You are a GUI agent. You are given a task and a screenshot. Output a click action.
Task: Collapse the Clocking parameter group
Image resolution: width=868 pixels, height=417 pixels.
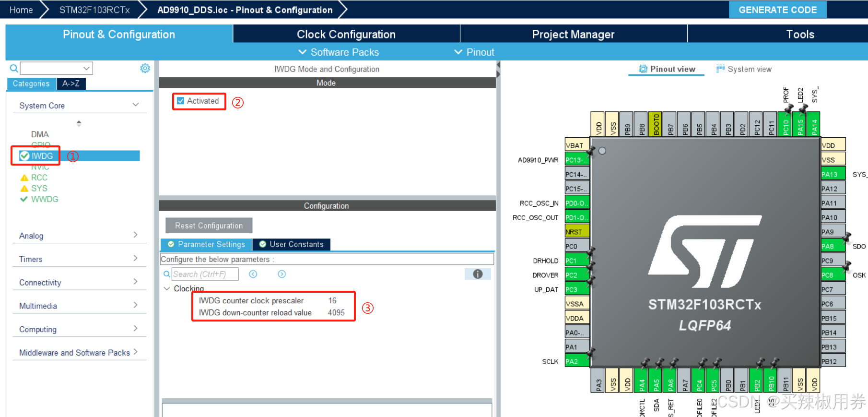(x=167, y=288)
